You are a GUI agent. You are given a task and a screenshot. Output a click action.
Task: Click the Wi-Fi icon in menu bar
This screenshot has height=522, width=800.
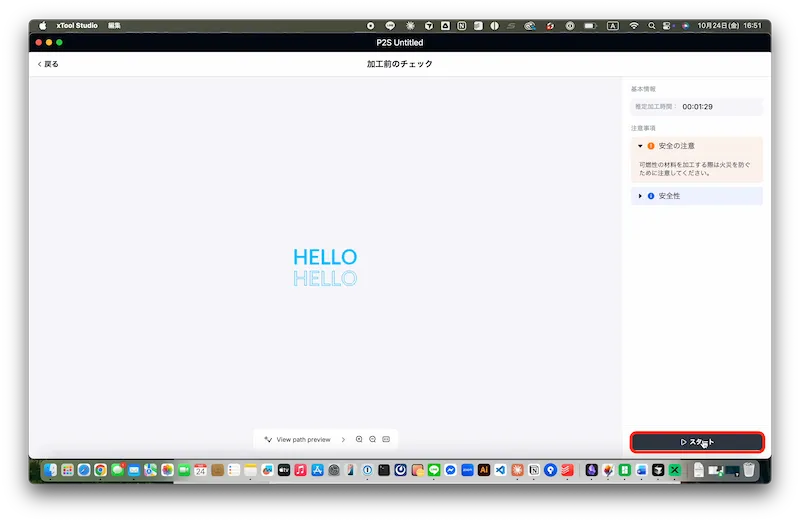tap(633, 25)
